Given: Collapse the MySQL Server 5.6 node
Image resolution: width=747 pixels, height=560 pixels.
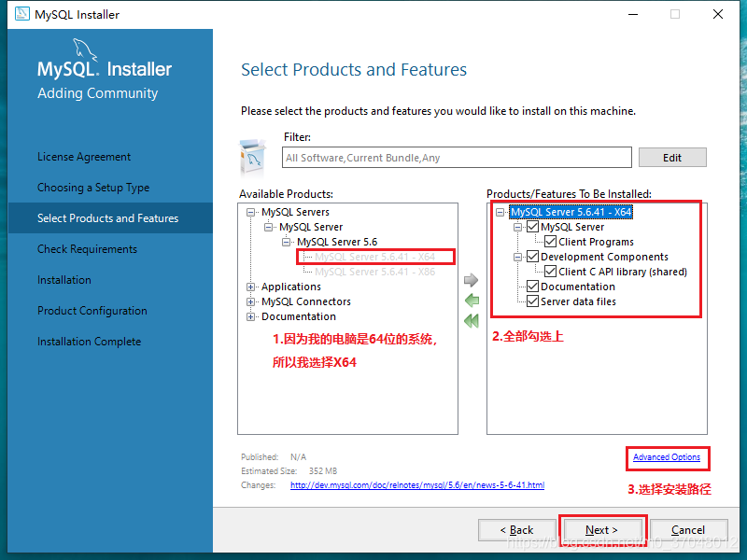Looking at the screenshot, I should [286, 242].
